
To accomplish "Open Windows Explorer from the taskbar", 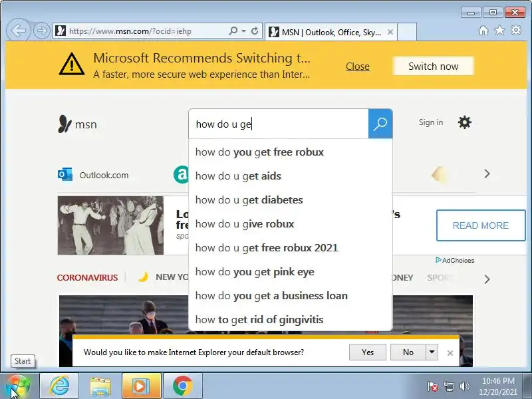I will [x=100, y=386].
